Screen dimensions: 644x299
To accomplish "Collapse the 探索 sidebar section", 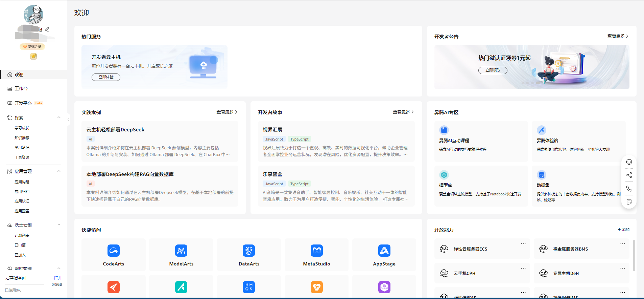I will click(x=59, y=118).
